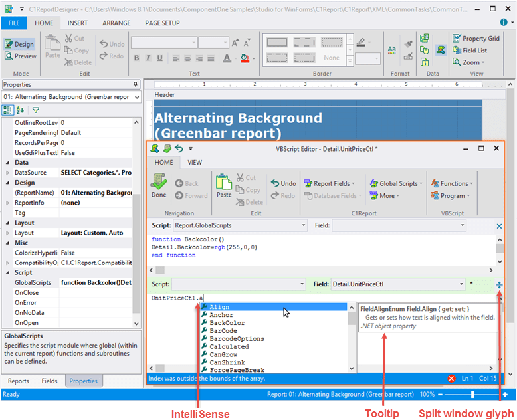
Task: Open the Report Fields dropdown
Action: click(x=330, y=183)
